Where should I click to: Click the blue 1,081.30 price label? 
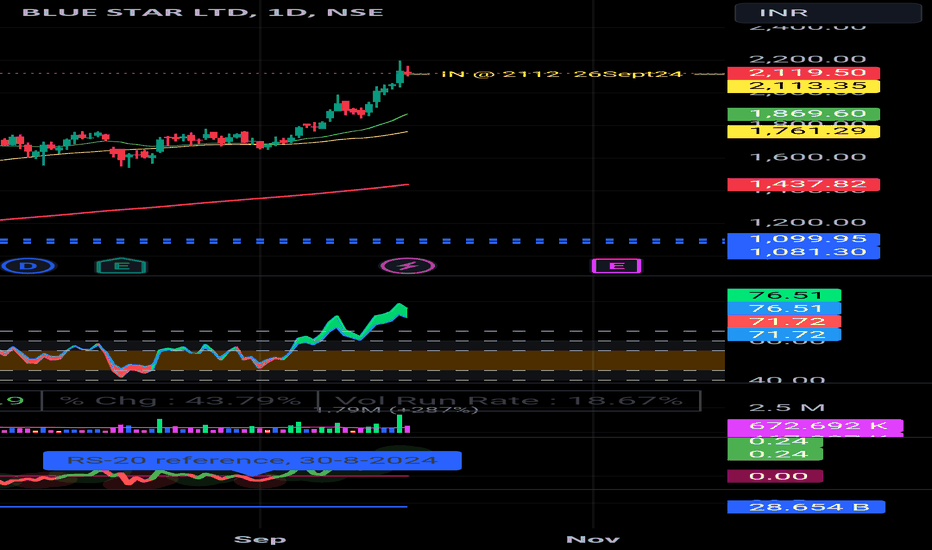(x=804, y=252)
